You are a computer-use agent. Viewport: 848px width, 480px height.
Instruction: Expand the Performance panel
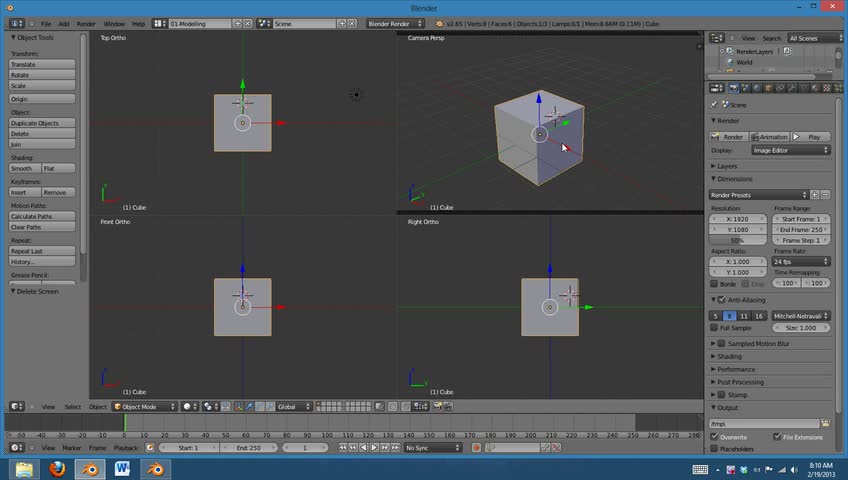click(x=735, y=369)
